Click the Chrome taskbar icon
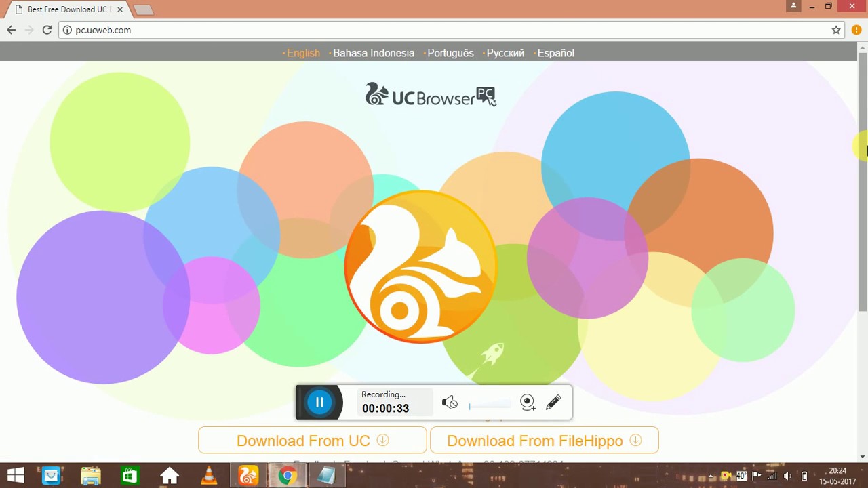 click(x=287, y=476)
